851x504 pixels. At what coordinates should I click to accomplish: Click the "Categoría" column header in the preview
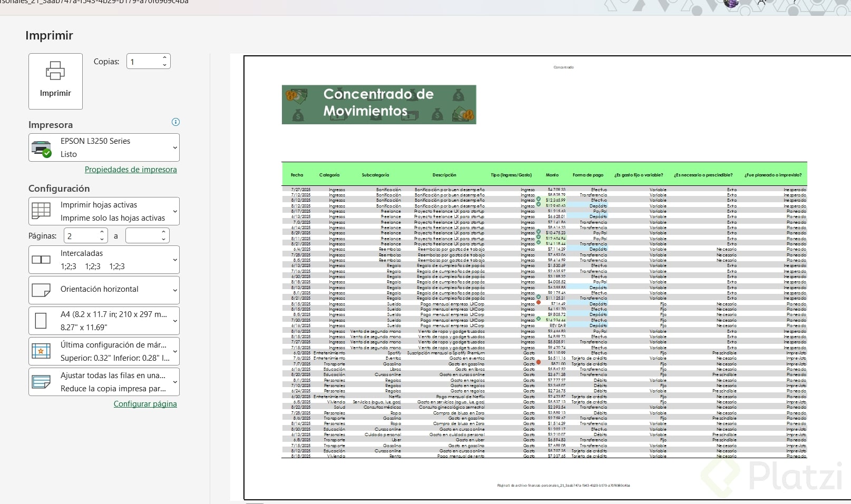[329, 175]
